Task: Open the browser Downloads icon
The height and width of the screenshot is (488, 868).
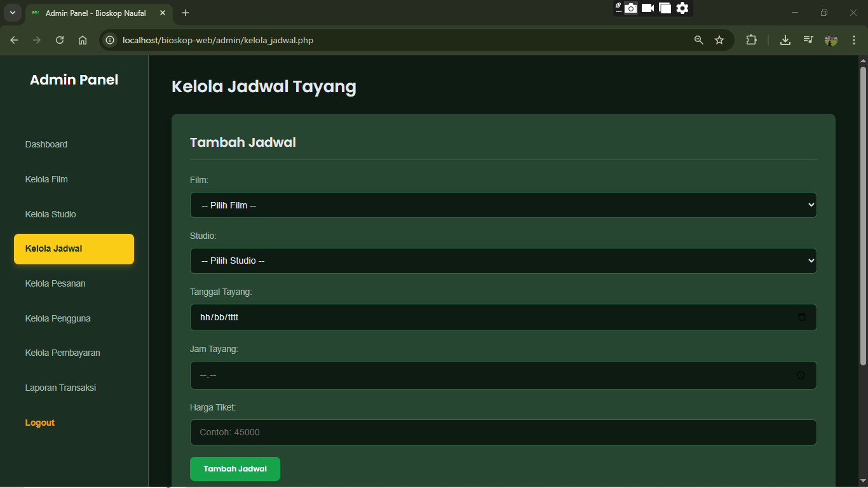Action: (x=785, y=40)
